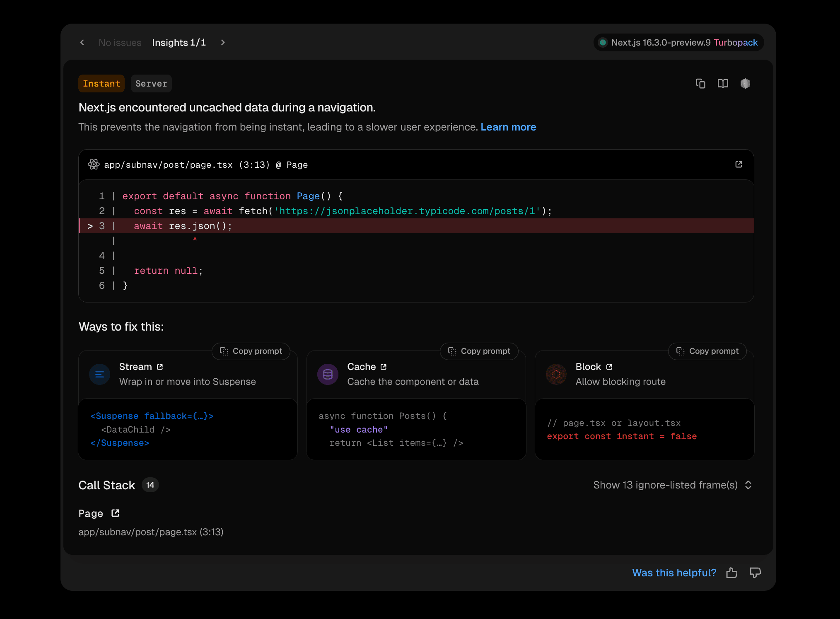Click the Node.js hexagon debugger icon

coord(745,84)
